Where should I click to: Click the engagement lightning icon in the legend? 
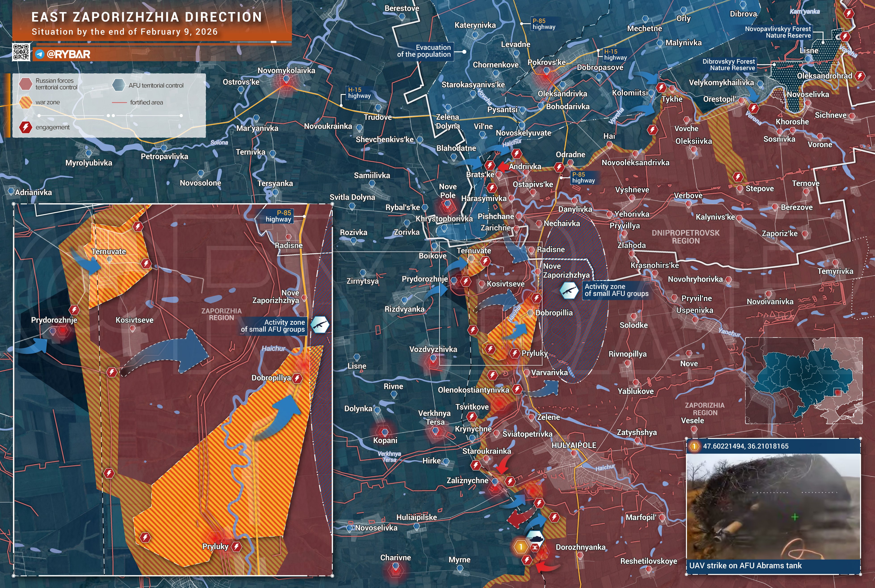click(25, 127)
